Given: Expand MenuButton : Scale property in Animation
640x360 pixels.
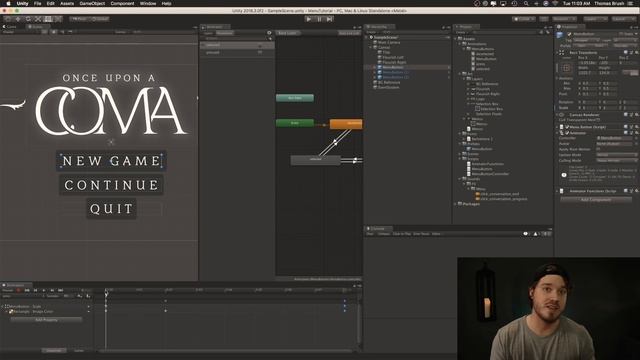Looking at the screenshot, I should click(3, 306).
